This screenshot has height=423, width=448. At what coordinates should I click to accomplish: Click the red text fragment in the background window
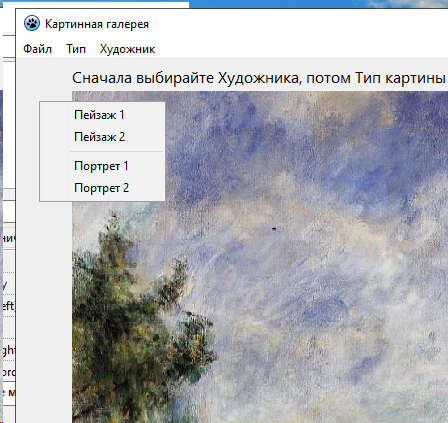[x=8, y=392]
